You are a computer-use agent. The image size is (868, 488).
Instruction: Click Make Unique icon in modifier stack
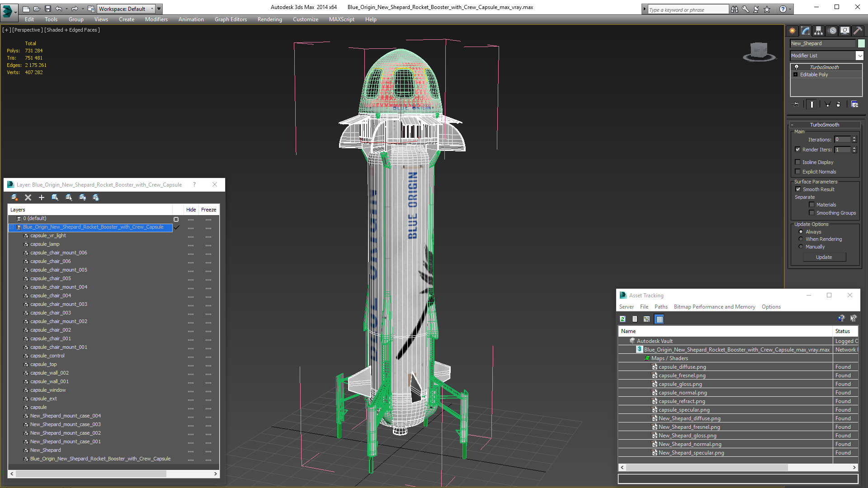click(828, 104)
